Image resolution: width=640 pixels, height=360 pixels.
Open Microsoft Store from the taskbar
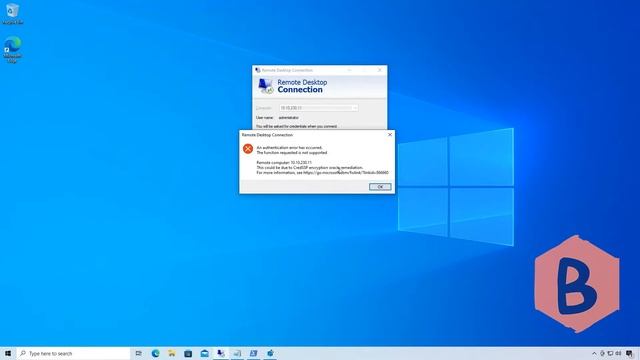[188, 353]
